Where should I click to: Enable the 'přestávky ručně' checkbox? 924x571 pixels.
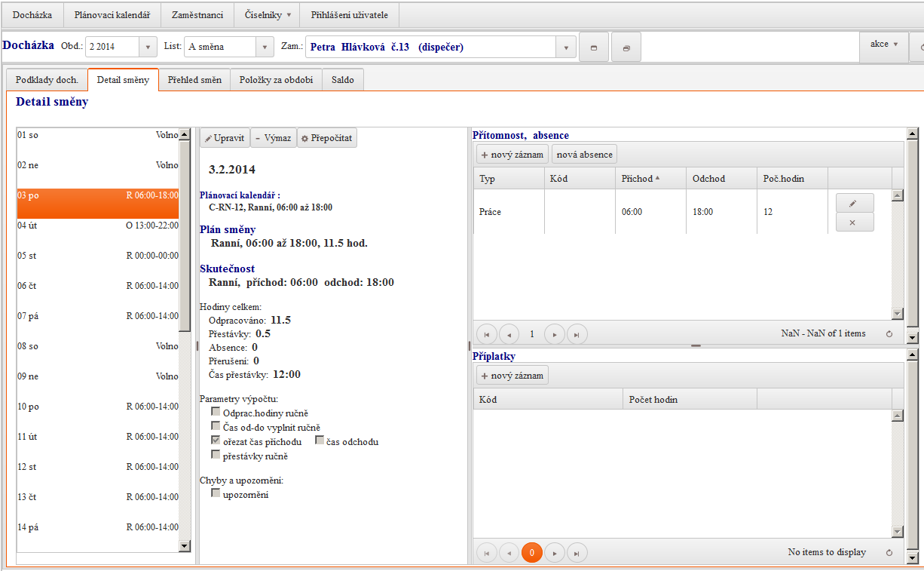tap(216, 455)
